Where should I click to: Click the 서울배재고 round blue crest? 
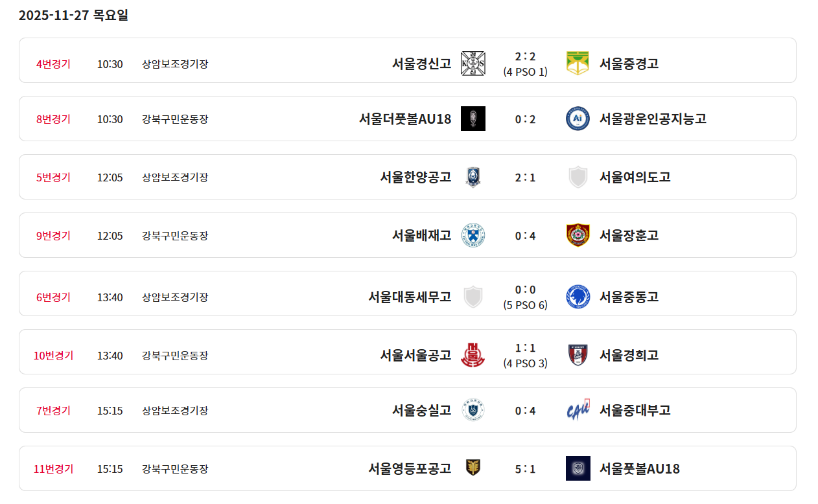click(473, 235)
